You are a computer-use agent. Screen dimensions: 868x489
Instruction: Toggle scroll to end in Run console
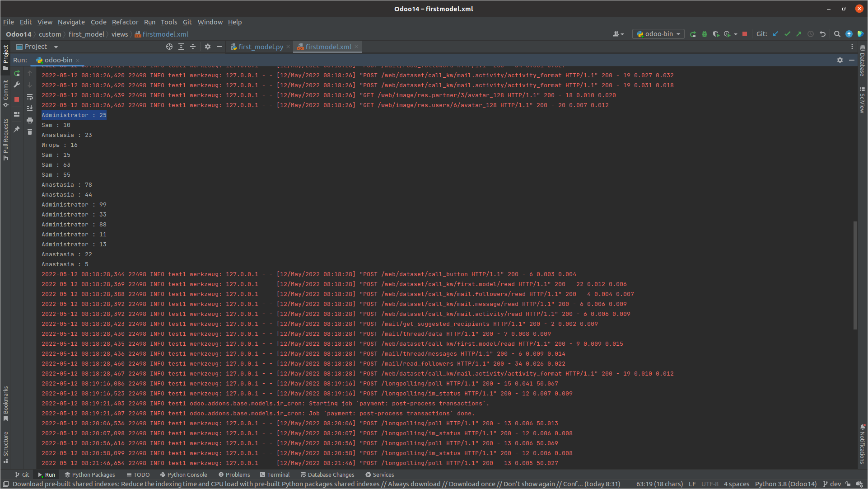[x=30, y=108]
